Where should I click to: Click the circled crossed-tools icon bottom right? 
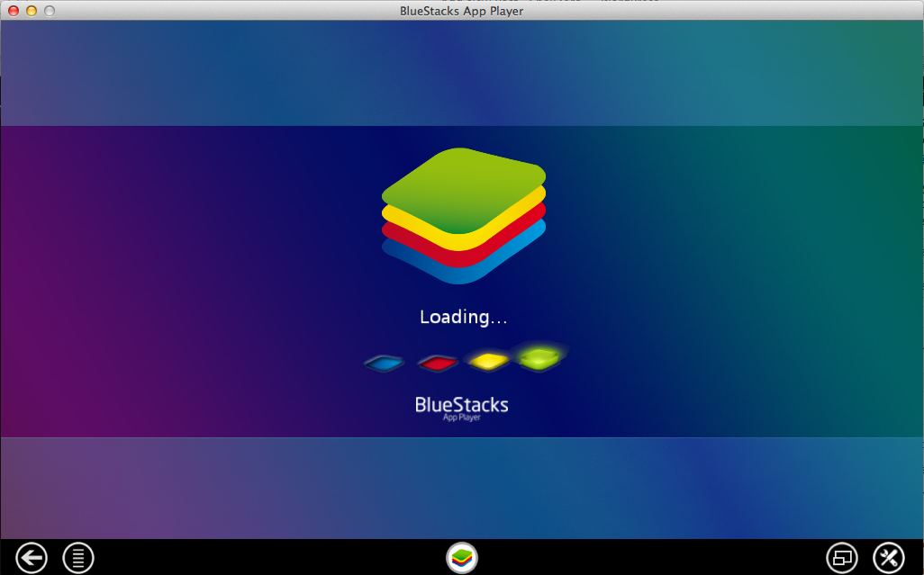click(890, 558)
